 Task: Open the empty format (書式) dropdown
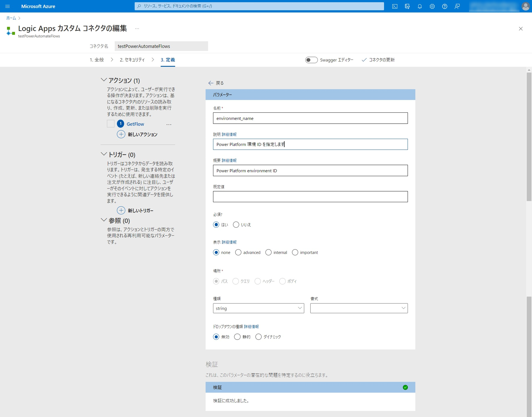[359, 308]
